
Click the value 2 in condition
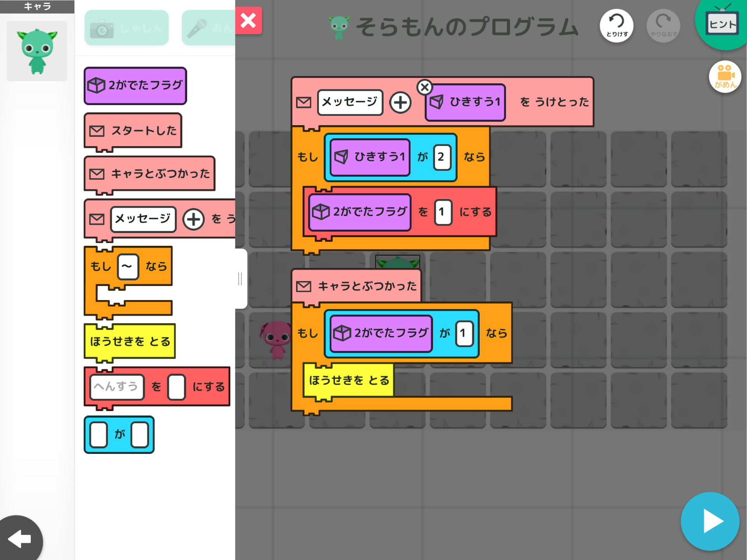coord(442,157)
